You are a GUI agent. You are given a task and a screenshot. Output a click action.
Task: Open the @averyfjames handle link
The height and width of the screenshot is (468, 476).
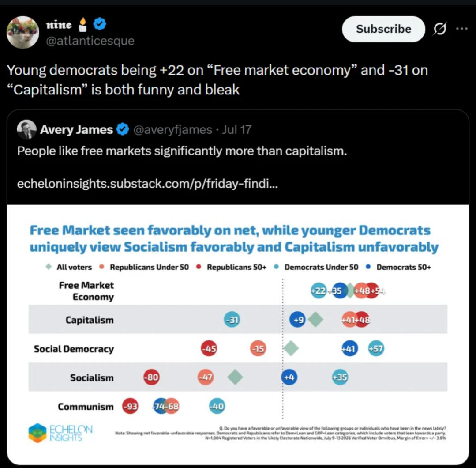(172, 130)
